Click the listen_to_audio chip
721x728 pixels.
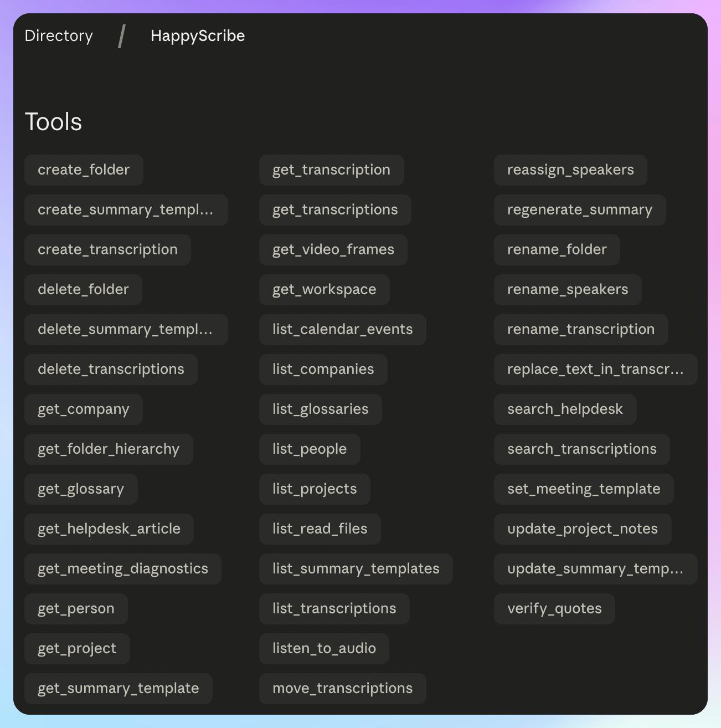point(324,649)
